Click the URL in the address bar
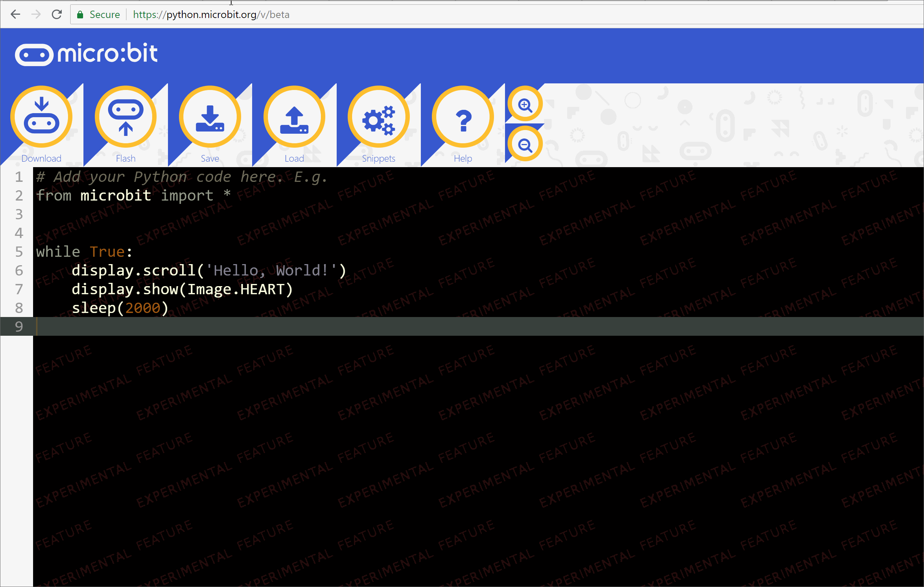Screen dimensions: 924x587 point(211,14)
